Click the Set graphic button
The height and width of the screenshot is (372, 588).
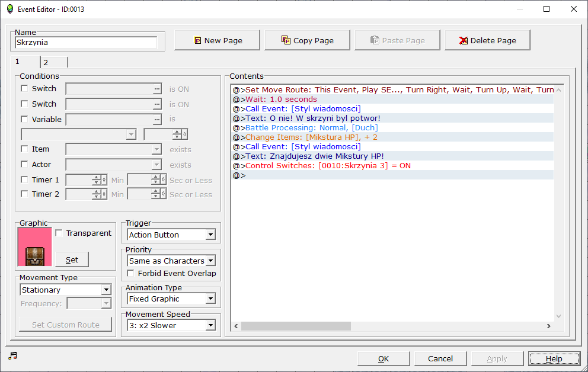72,259
